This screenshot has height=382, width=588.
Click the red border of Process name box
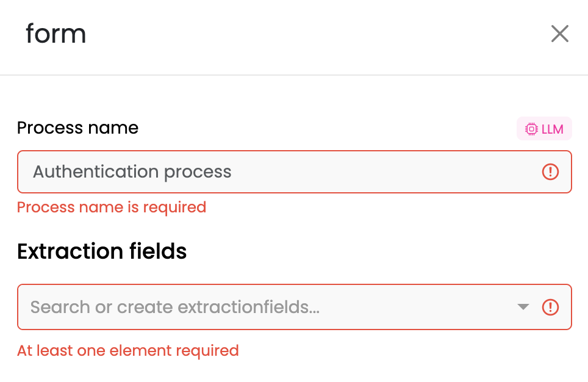[x=295, y=151]
